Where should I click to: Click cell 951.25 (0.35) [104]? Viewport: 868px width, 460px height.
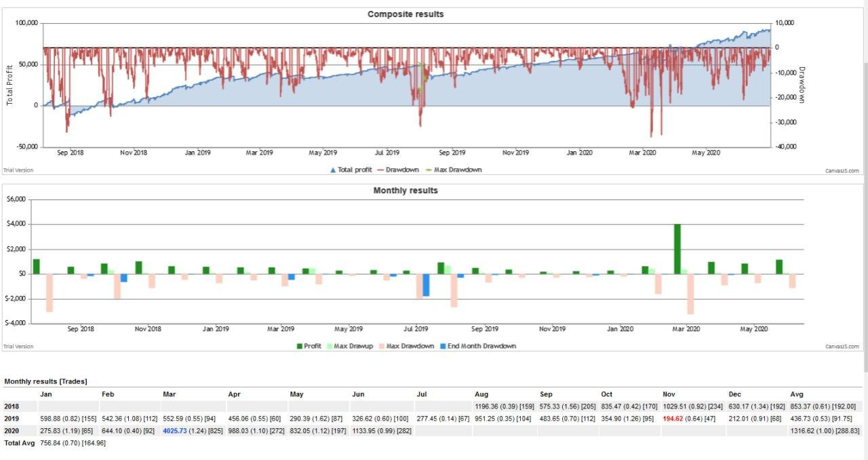pyautogui.click(x=502, y=419)
